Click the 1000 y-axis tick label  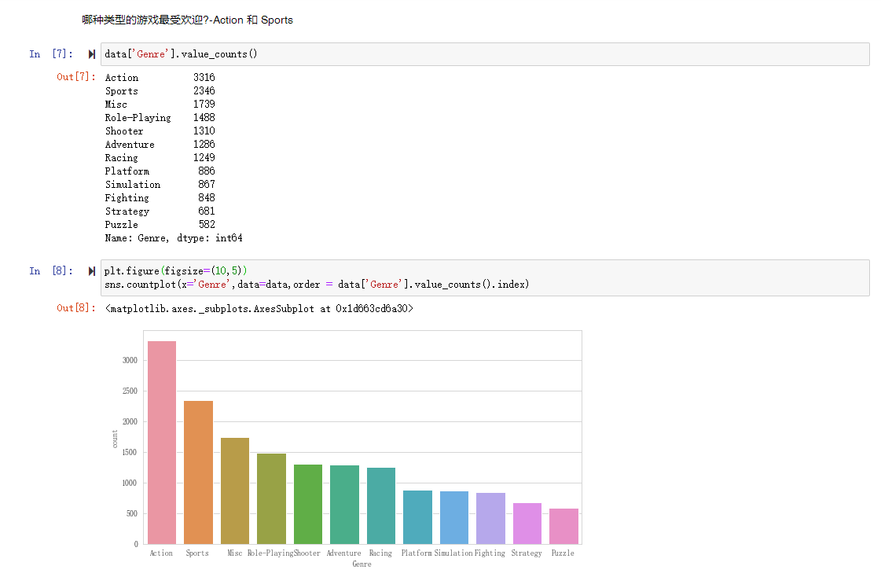(130, 483)
